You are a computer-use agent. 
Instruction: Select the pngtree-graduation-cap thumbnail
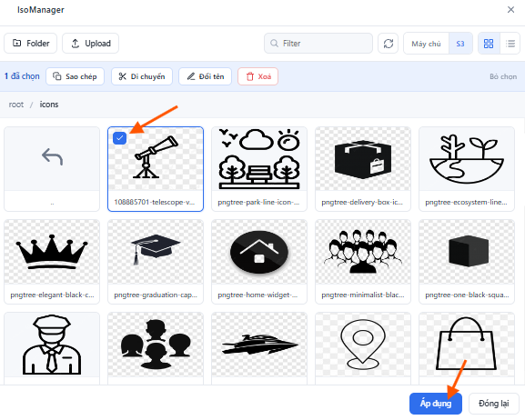pos(156,262)
